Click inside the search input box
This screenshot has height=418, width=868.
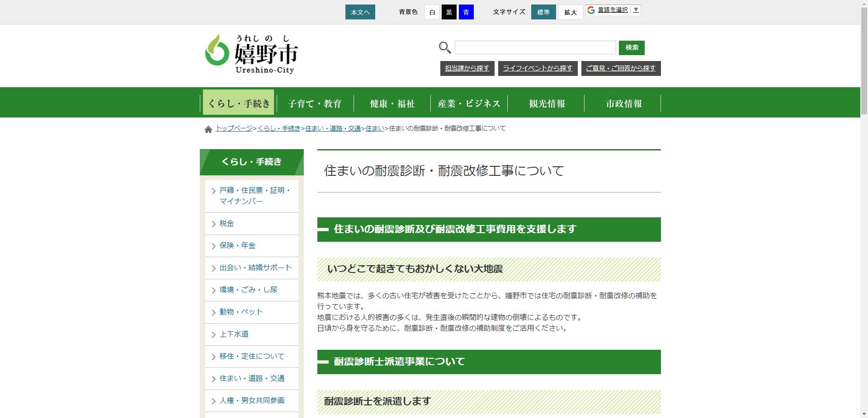(535, 47)
